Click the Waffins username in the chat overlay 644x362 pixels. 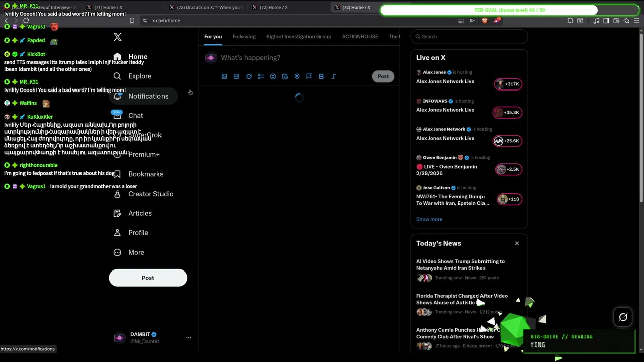28,103
